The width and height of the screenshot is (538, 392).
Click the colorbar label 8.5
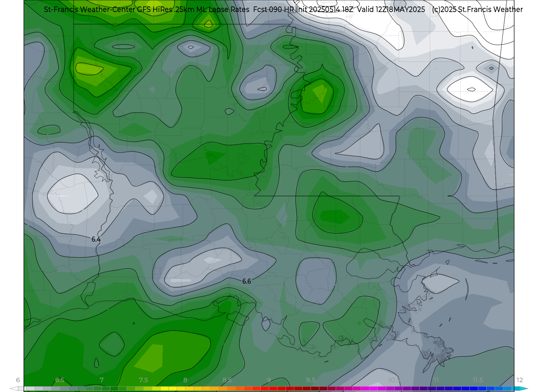coord(227,380)
